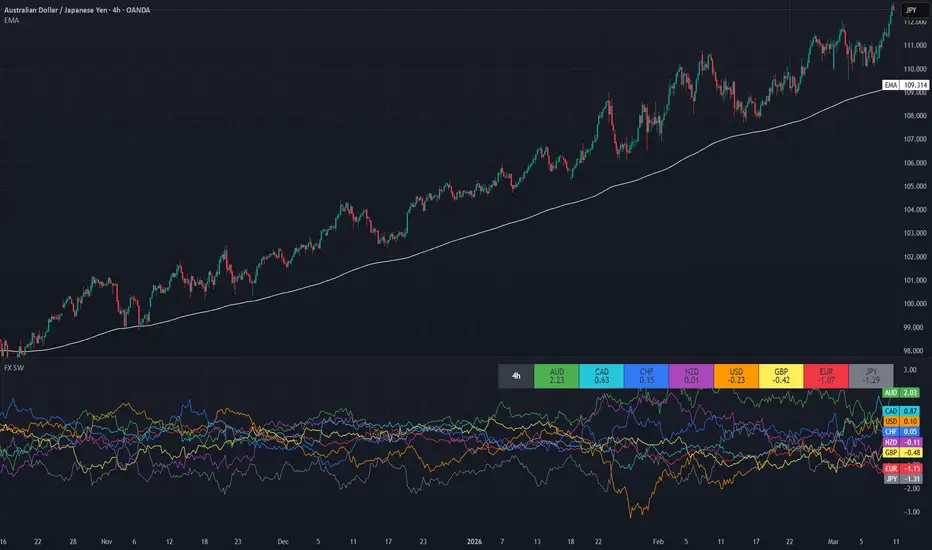Image resolution: width=932 pixels, height=550 pixels.
Task: Click the 105.000 price scale value
Action: 915,186
